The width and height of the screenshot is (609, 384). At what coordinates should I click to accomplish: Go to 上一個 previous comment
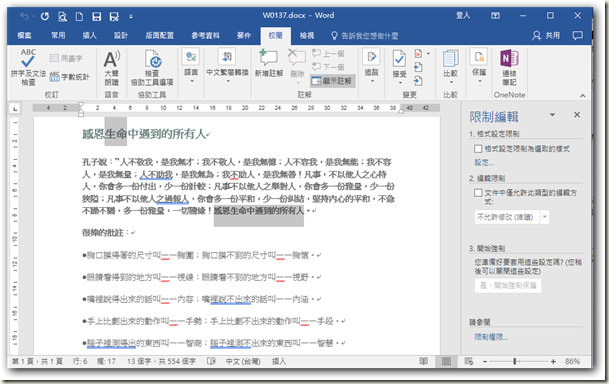(x=329, y=53)
